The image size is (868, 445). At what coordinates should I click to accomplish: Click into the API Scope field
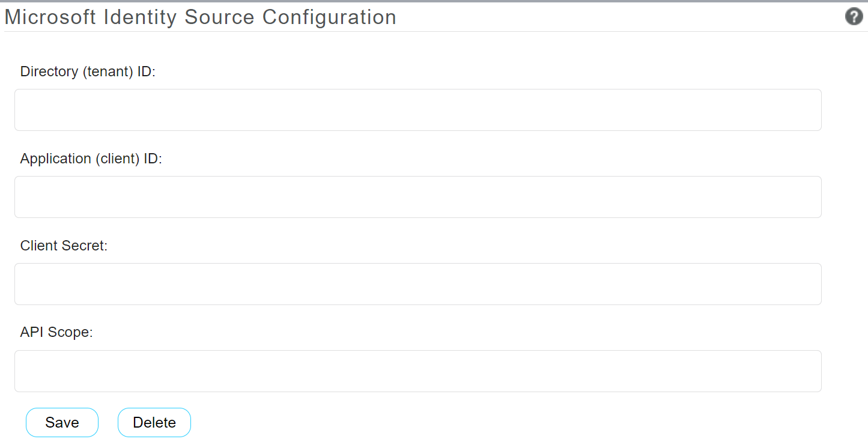point(417,371)
